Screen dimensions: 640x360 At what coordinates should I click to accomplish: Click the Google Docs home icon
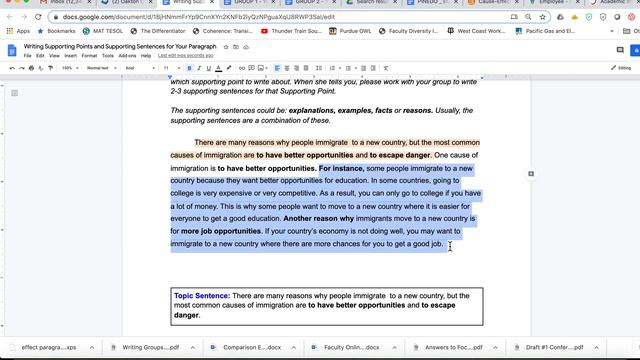[12, 50]
